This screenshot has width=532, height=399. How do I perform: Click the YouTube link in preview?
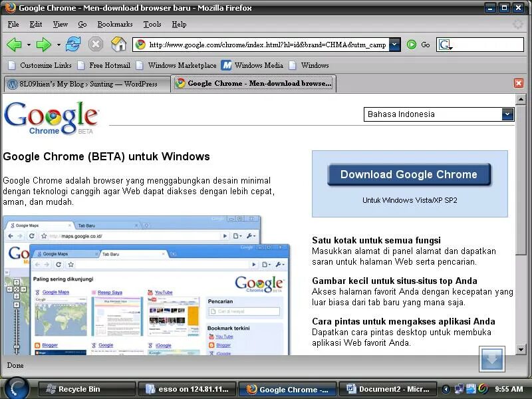pos(164,293)
